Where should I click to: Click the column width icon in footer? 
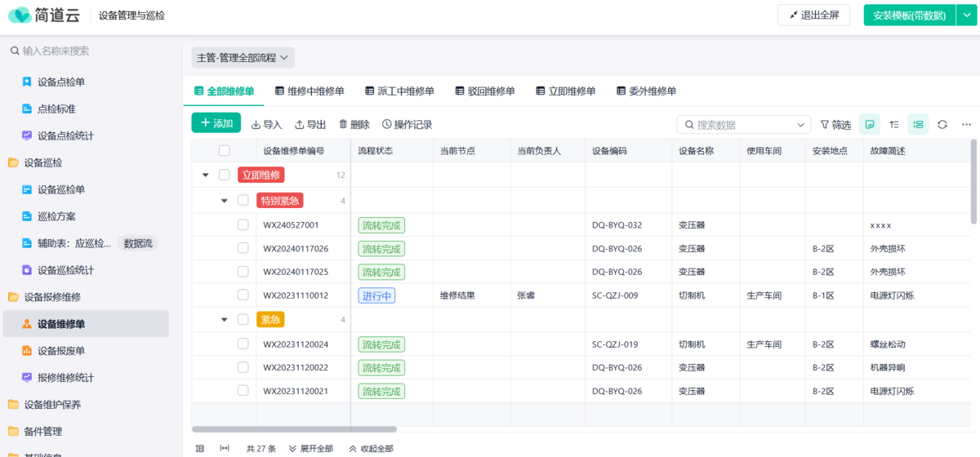pos(225,449)
